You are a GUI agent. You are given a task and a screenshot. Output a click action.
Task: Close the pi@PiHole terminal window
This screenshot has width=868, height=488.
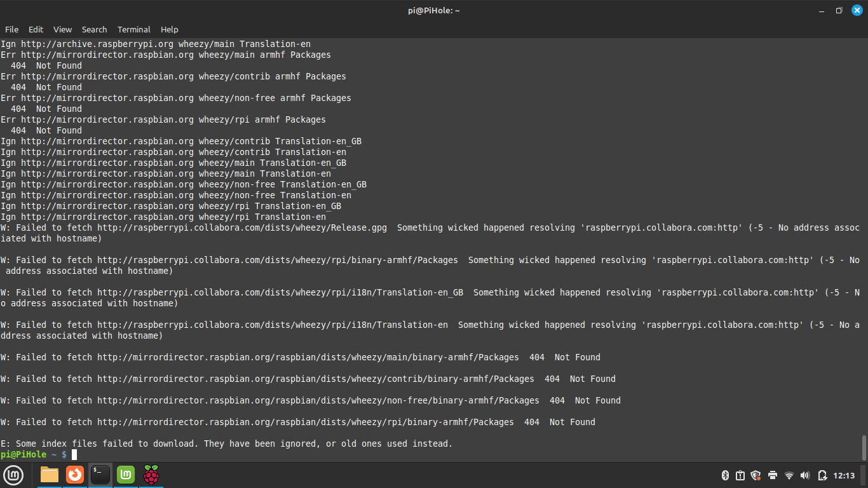coord(857,10)
